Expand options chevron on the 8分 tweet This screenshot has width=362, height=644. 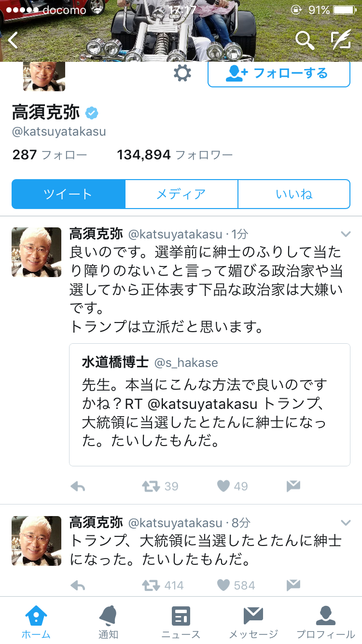[x=346, y=523]
